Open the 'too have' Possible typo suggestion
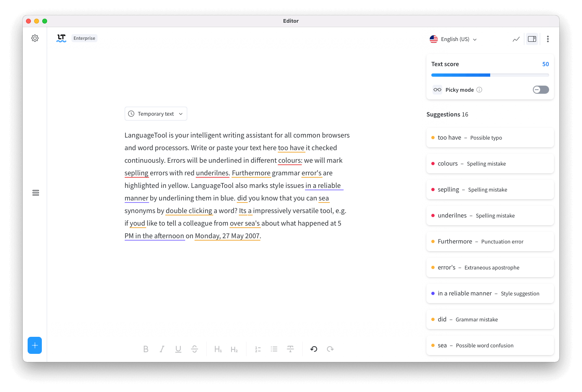This screenshot has width=582, height=392. (490, 138)
